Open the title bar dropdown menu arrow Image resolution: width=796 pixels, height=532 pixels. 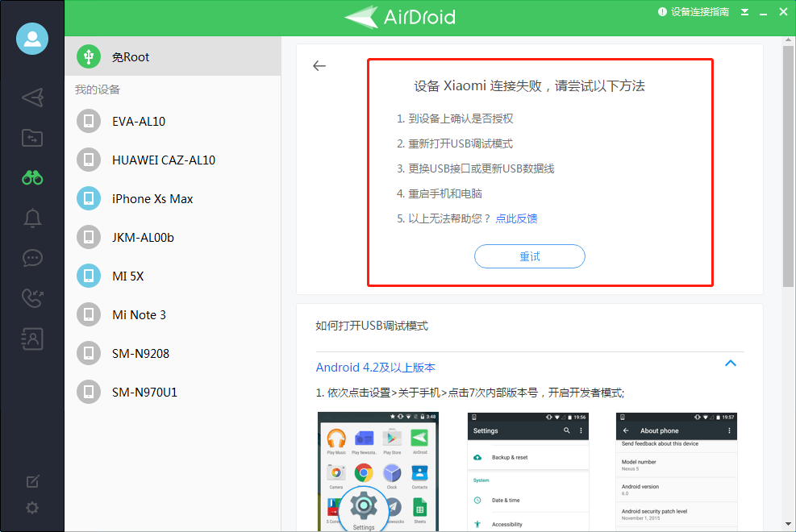(x=744, y=12)
